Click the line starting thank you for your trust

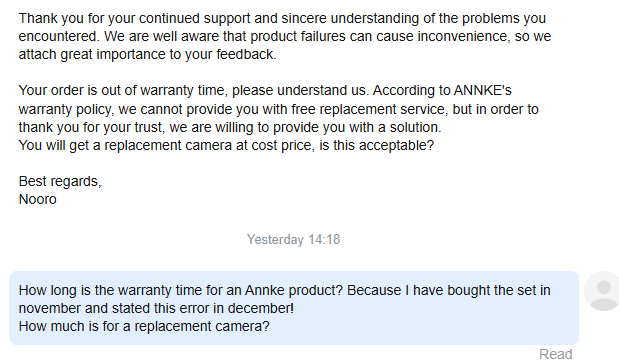click(x=230, y=127)
